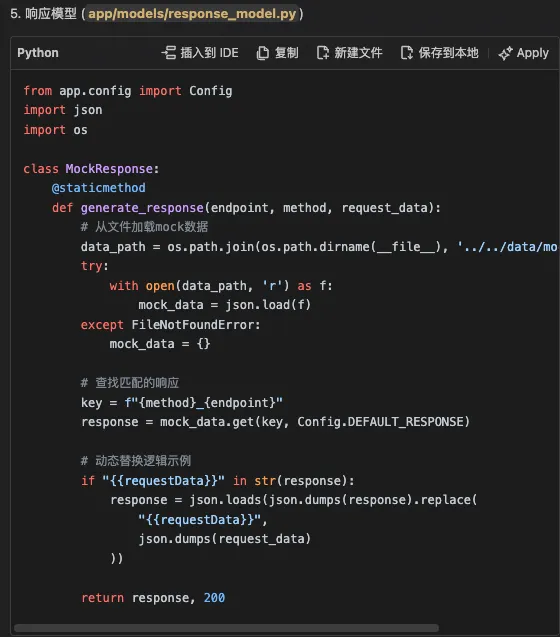Click the 'except FileNotFoundError:' line
The width and height of the screenshot is (560, 637).
170,325
